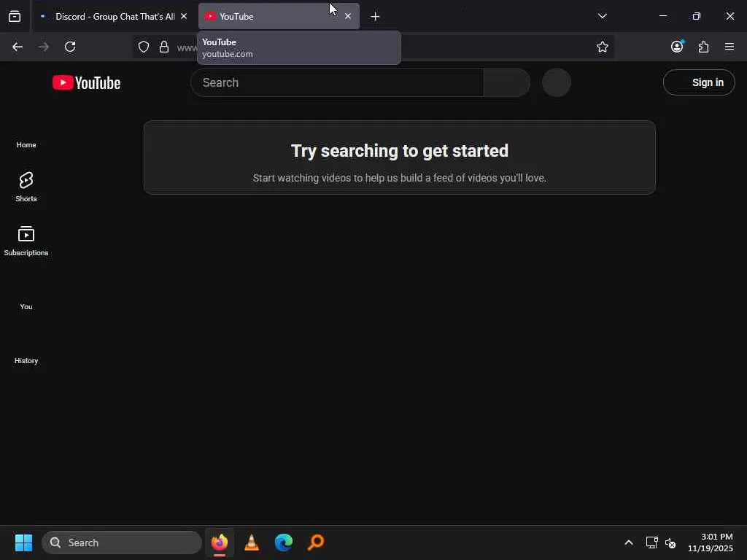Reload the current page
747x560 pixels.
pyautogui.click(x=70, y=47)
